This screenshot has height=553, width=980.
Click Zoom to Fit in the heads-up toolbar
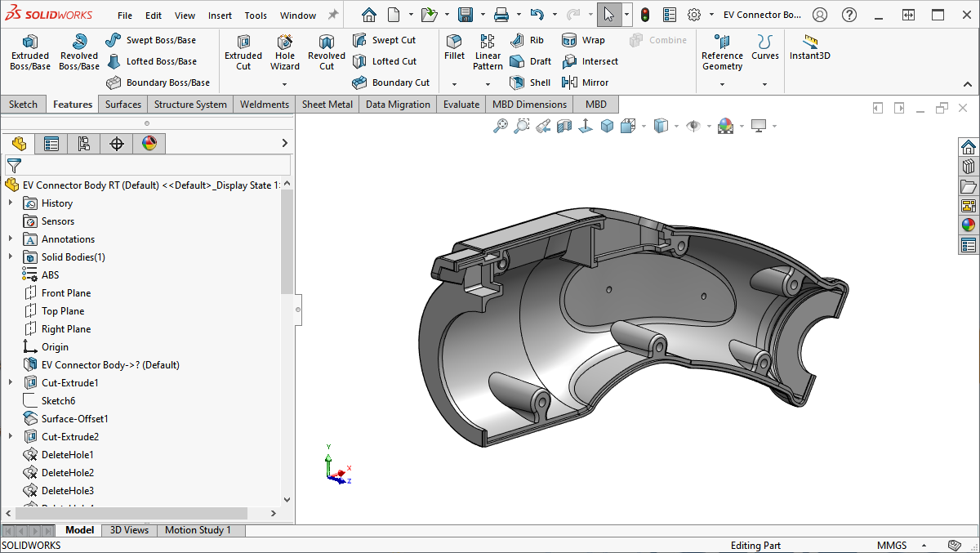coord(501,125)
